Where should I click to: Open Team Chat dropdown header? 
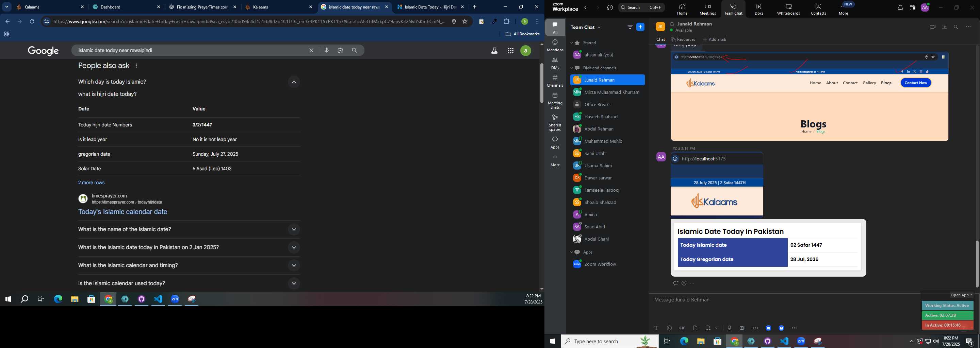click(x=586, y=27)
